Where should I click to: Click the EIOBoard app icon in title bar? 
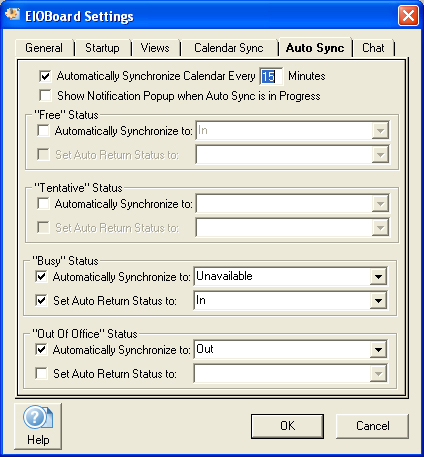[13, 15]
